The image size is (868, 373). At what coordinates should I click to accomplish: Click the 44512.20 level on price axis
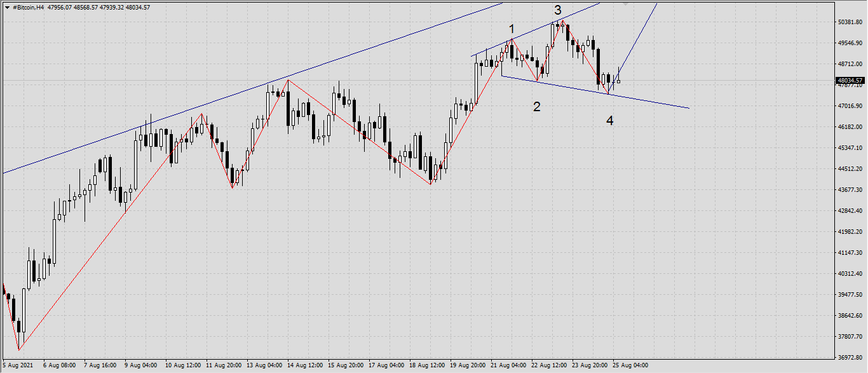coord(849,169)
